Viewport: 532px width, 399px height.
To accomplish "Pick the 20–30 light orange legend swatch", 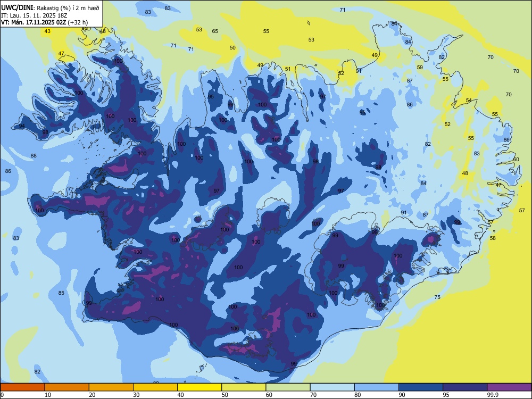I will [111, 387].
